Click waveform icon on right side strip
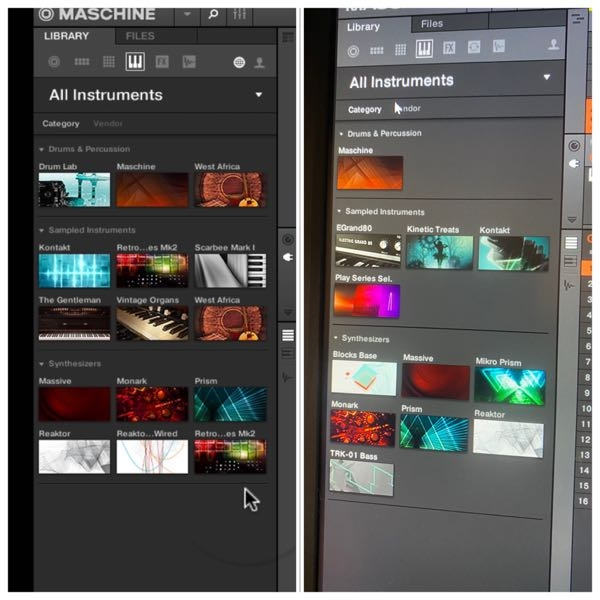Screen dimensions: 600x600 (569, 285)
